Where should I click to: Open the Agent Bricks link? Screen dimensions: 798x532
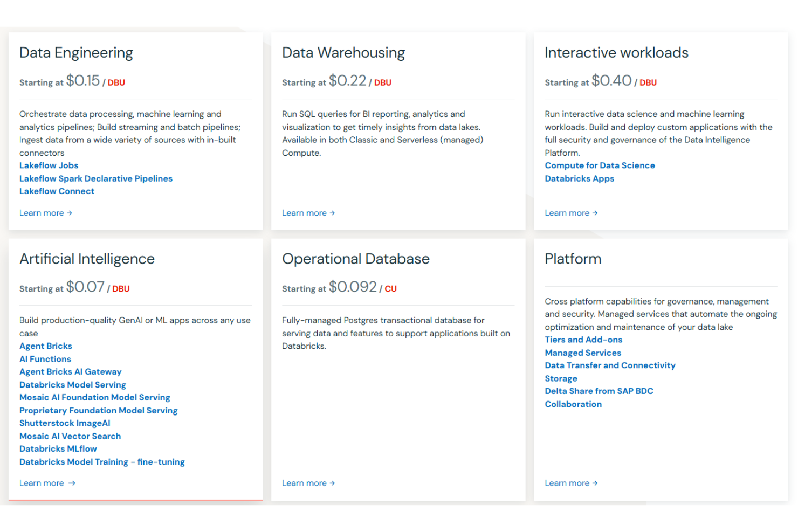click(x=46, y=346)
